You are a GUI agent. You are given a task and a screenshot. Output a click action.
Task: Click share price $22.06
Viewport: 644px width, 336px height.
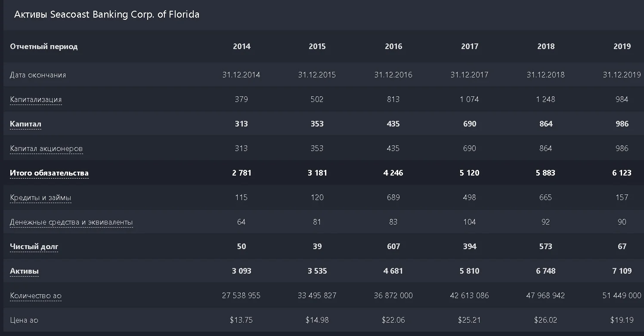pyautogui.click(x=393, y=320)
